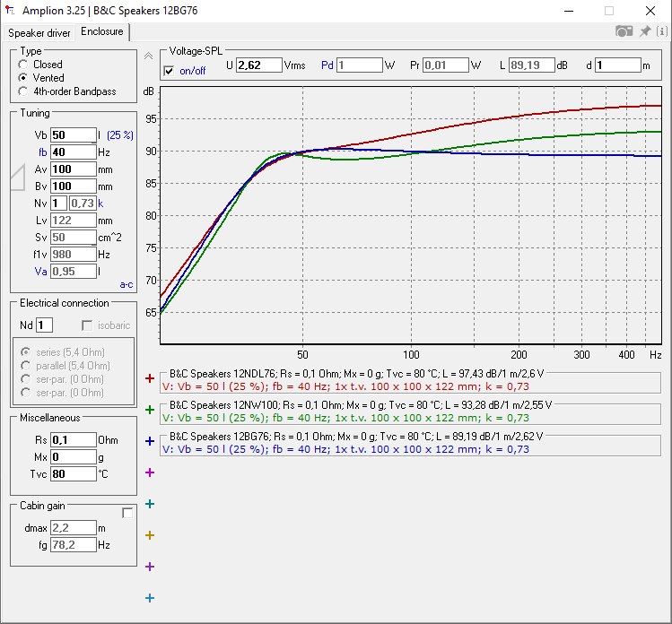The height and width of the screenshot is (624, 672).
Task: Enable the Cabin gain checkbox
Action: tap(127, 513)
